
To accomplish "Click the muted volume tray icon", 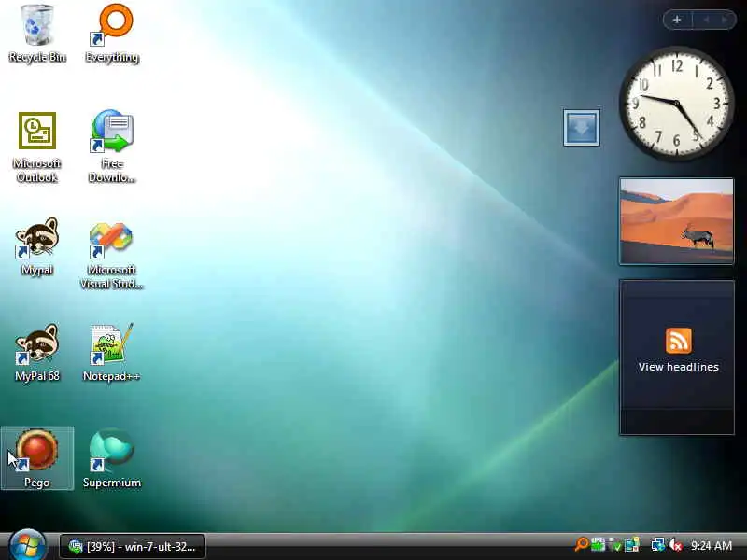I will [675, 545].
